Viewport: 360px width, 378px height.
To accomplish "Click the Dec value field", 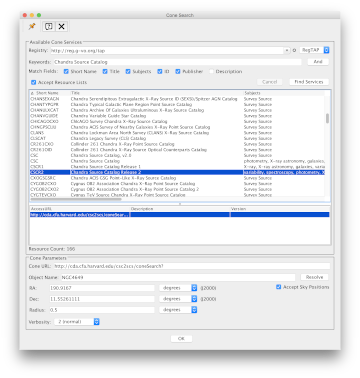I will click(x=102, y=299).
